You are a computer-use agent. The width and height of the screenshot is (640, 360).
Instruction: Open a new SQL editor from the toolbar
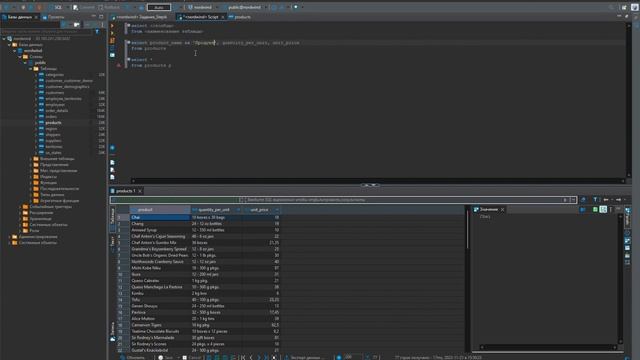pyautogui.click(x=56, y=7)
